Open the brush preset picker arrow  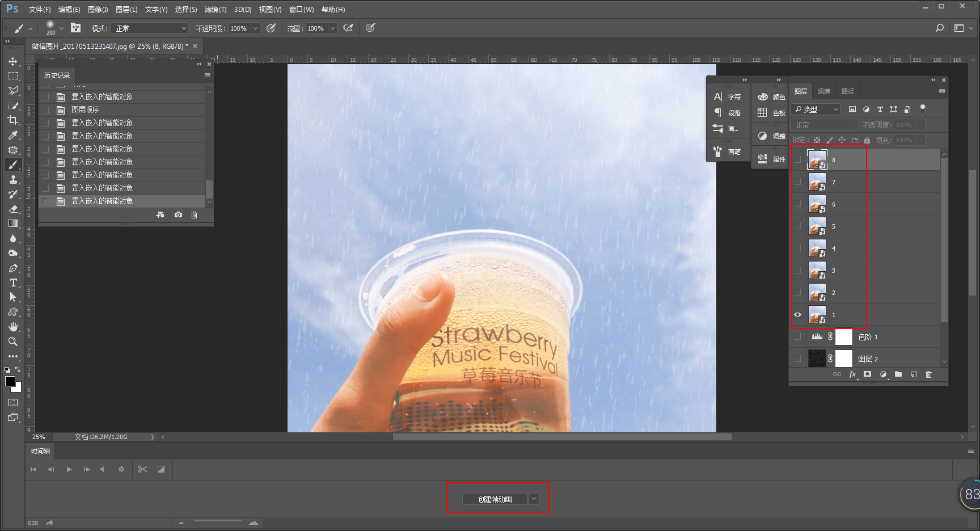click(x=61, y=28)
